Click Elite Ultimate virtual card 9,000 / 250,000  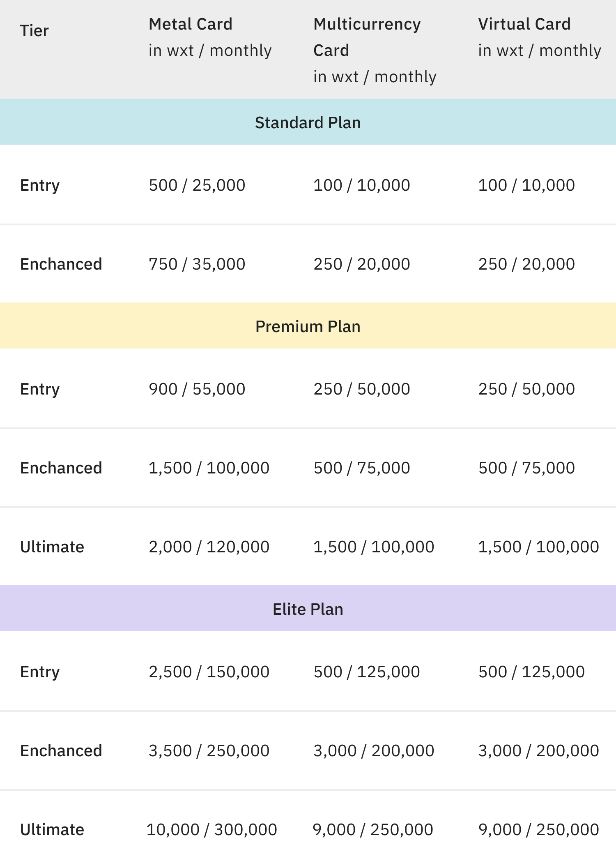coord(539,830)
